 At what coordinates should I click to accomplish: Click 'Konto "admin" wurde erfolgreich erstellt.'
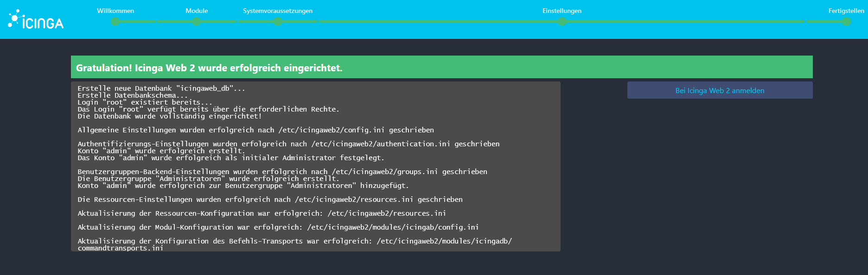point(161,151)
